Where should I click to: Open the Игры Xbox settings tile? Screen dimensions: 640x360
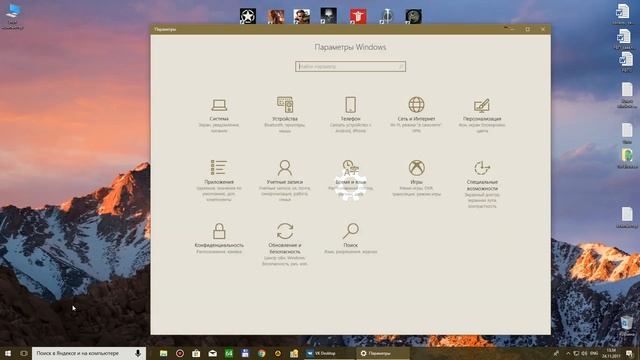pos(416,178)
